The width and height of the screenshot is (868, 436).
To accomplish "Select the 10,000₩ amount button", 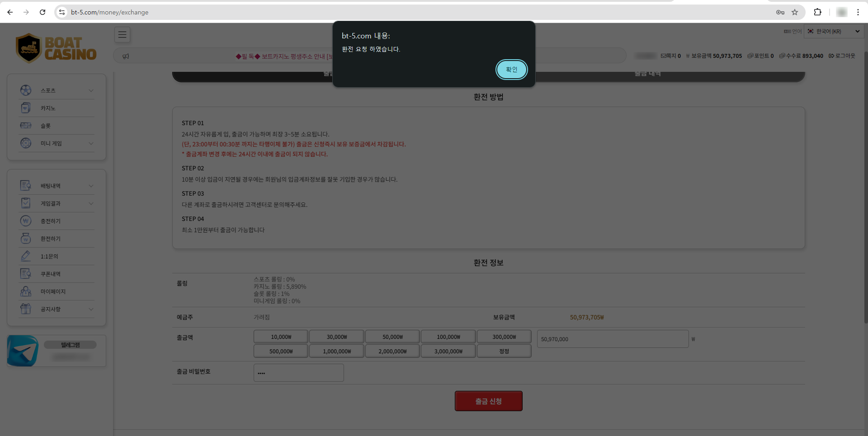I will [281, 337].
